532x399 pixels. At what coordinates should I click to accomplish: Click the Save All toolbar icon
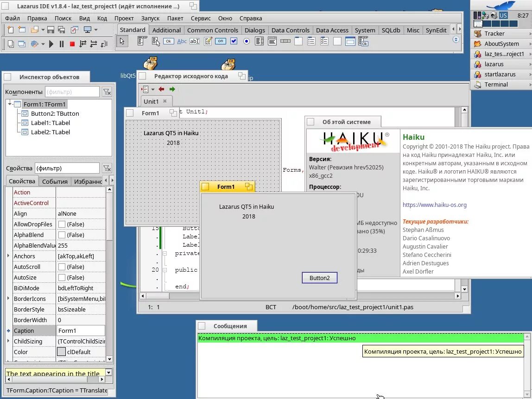coord(62,30)
